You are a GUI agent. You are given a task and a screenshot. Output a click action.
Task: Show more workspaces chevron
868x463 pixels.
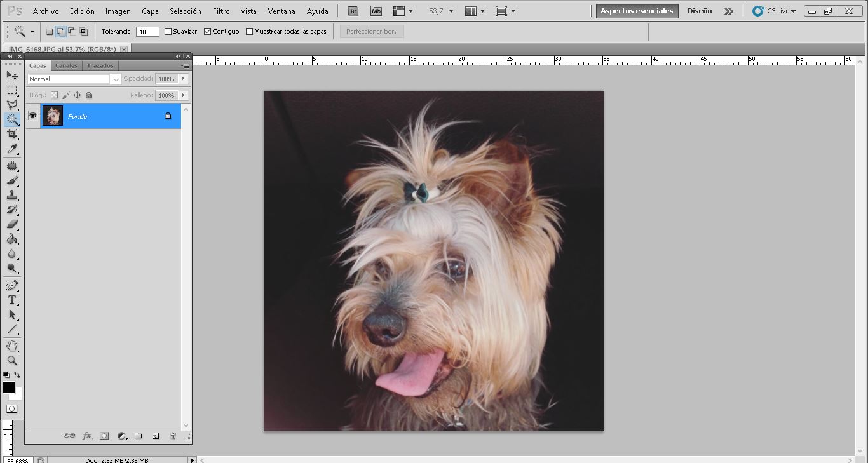(x=729, y=11)
